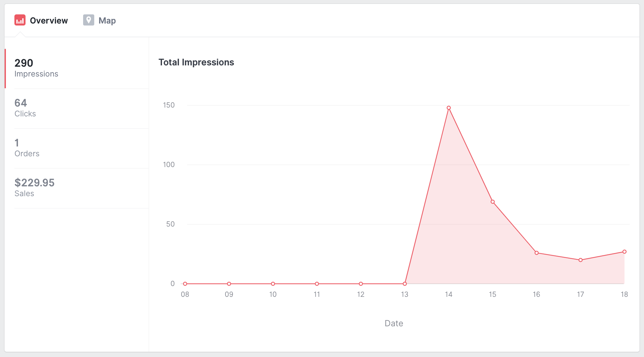This screenshot has height=357, width=644.
Task: Click the data point for date 18
Action: click(624, 252)
